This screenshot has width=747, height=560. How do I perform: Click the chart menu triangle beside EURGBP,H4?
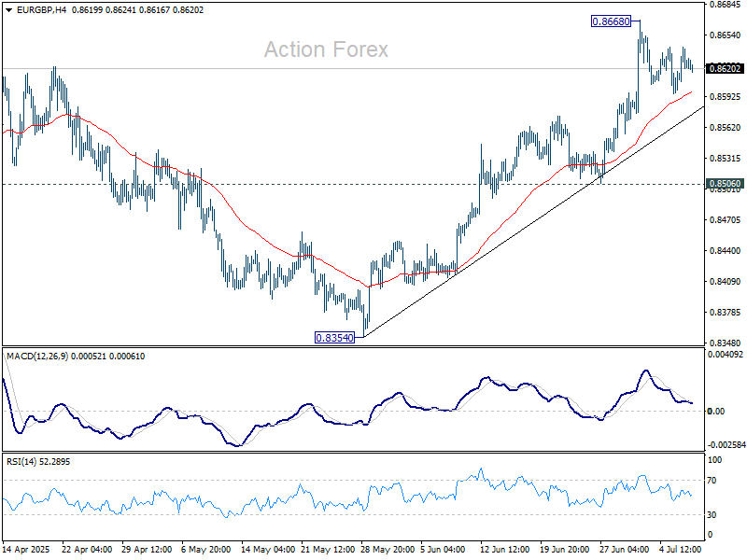point(9,10)
